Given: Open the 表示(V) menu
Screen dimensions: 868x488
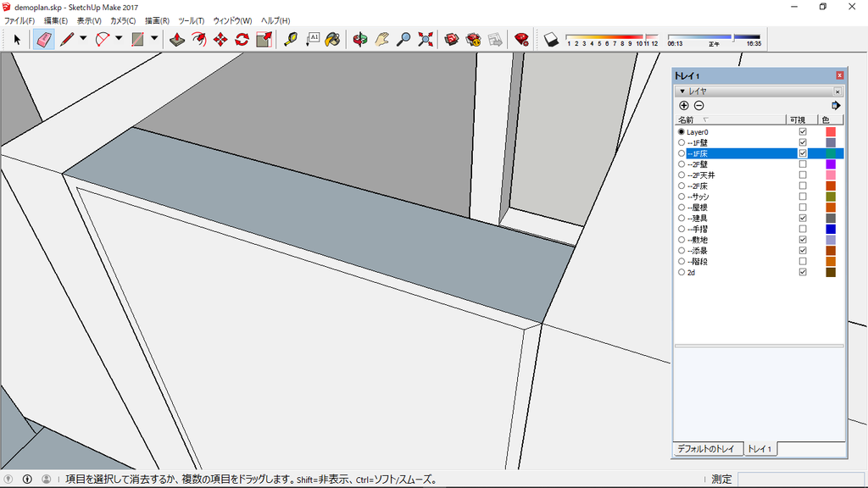Looking at the screenshot, I should (x=89, y=21).
